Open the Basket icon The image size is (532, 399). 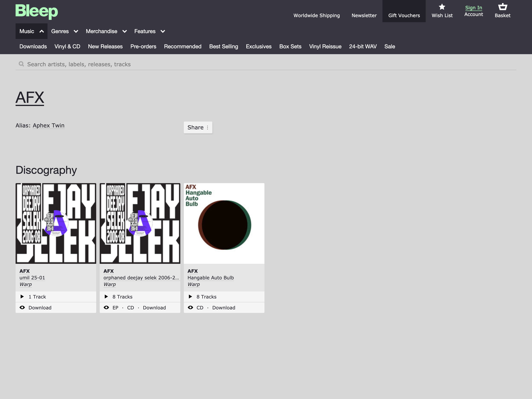(502, 7)
